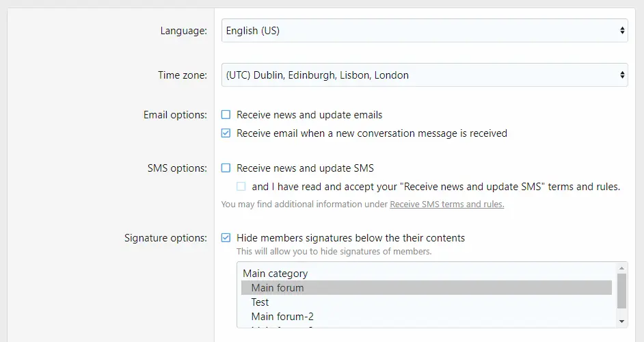This screenshot has width=644, height=342.
Task: Select Main category in the forum list
Action: 427,274
